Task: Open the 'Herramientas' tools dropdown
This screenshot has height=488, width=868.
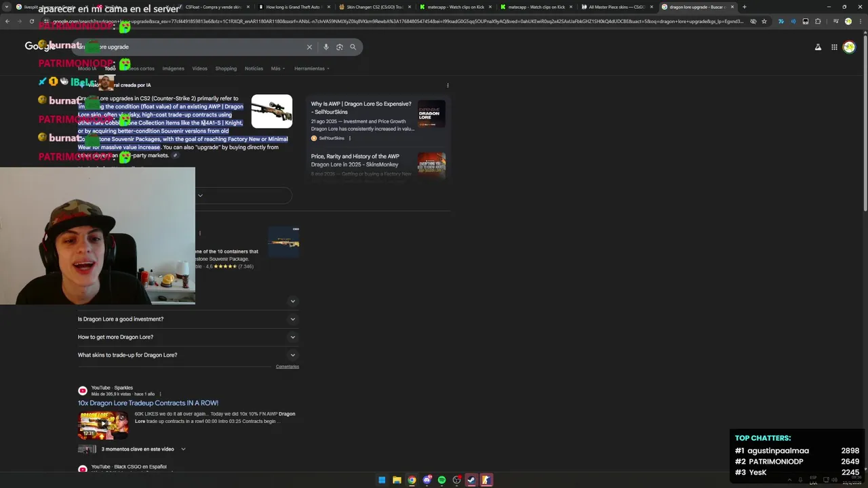Action: (311, 68)
